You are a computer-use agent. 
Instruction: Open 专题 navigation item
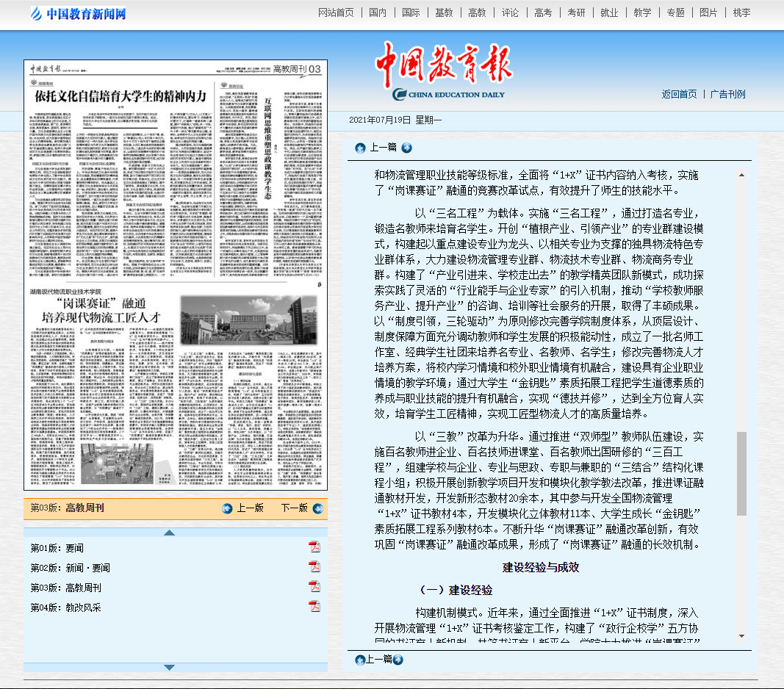tap(675, 12)
